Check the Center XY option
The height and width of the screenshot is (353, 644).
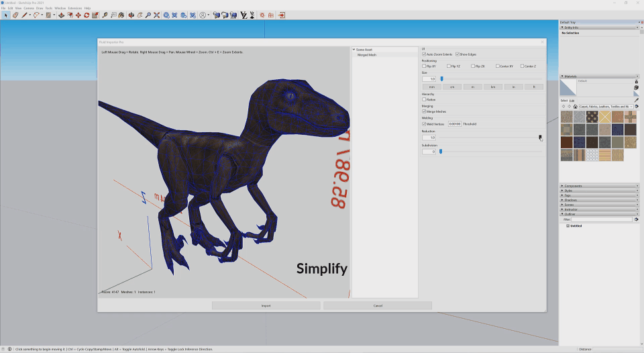(497, 66)
